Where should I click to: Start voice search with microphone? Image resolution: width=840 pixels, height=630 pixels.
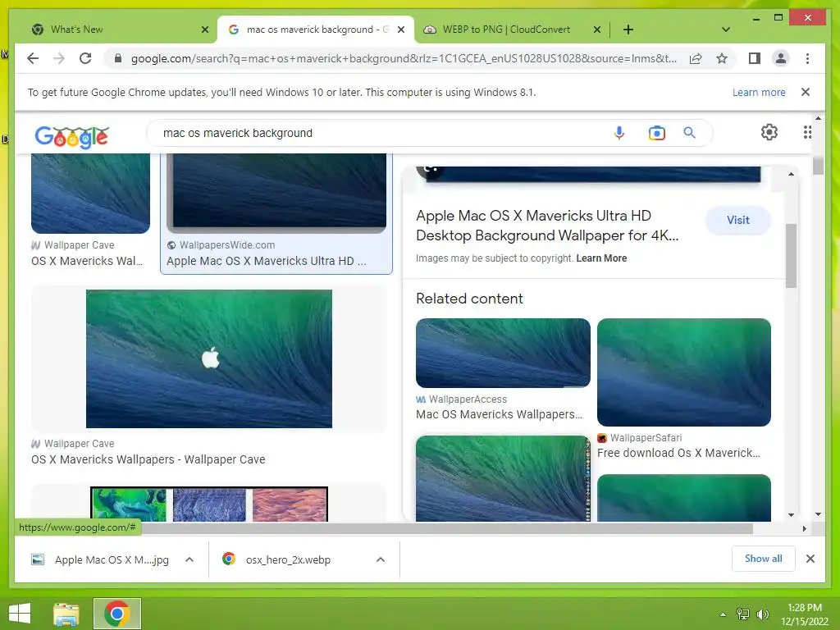pos(619,133)
